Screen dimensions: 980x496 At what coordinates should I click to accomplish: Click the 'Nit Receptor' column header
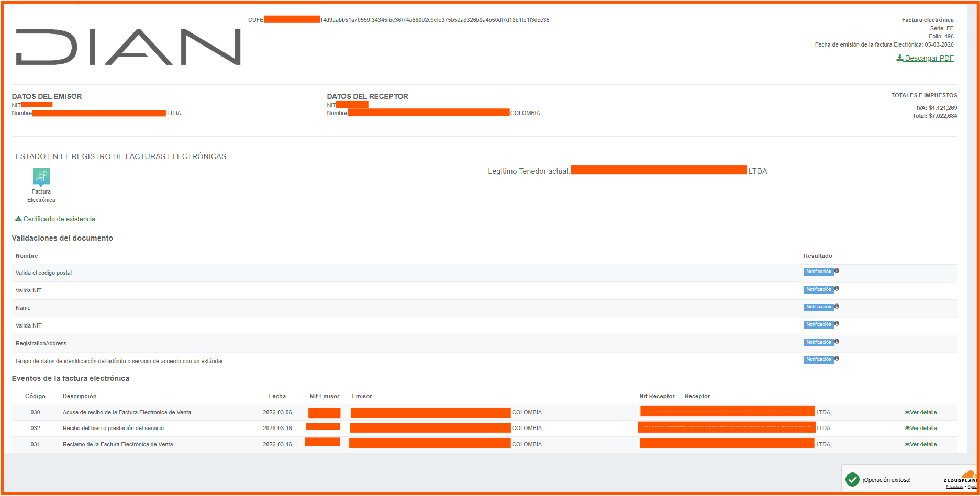(x=657, y=396)
